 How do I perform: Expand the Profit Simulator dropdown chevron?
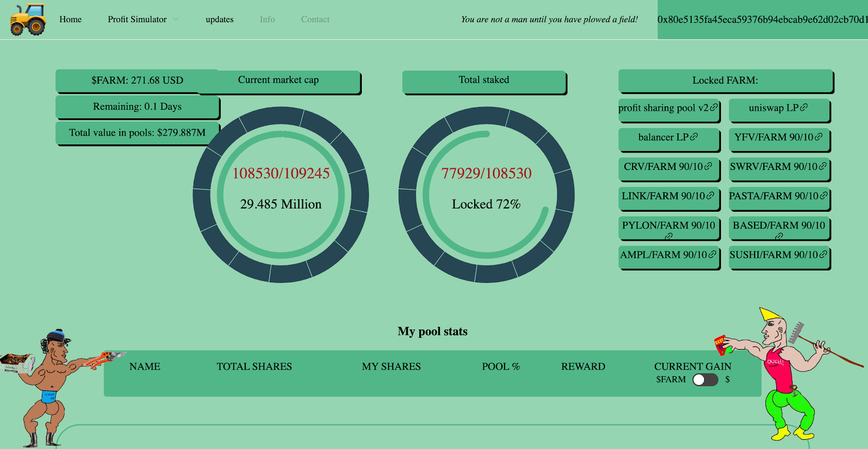pos(176,19)
